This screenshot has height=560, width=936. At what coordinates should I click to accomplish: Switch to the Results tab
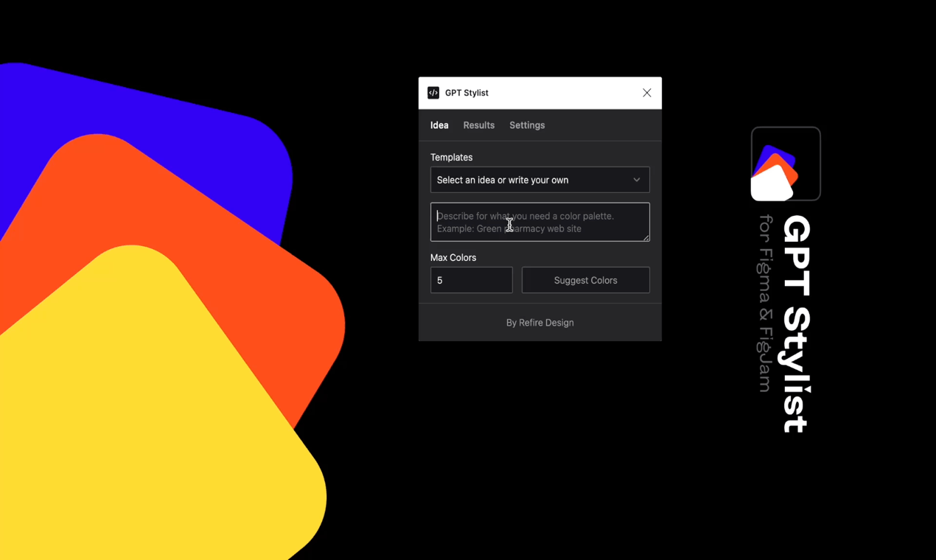[478, 125]
